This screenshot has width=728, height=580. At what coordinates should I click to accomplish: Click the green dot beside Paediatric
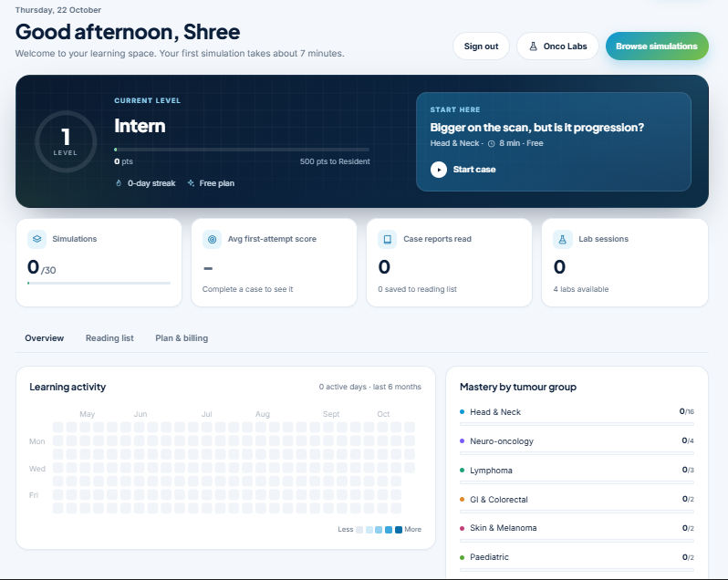click(462, 557)
